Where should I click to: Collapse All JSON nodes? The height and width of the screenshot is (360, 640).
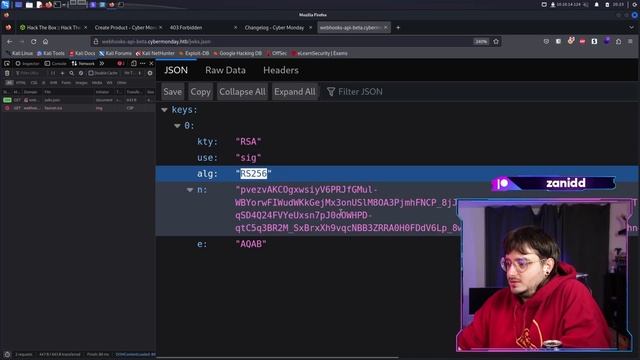pos(242,92)
